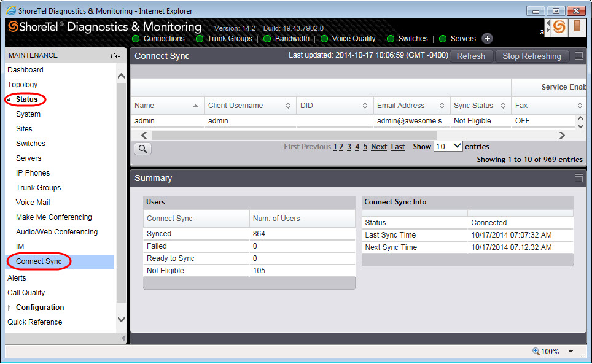The width and height of the screenshot is (592, 364).
Task: Open Quick Reference in maintenance menu
Action: pyautogui.click(x=35, y=322)
